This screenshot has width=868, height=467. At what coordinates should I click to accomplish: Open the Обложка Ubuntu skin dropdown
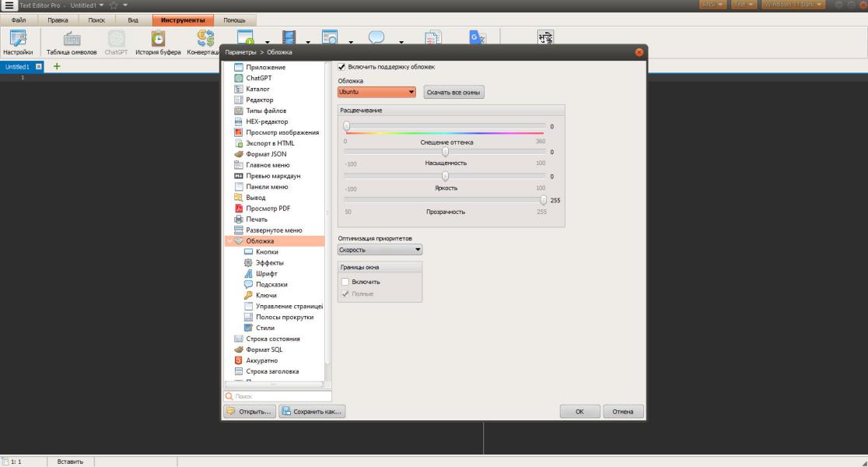point(376,92)
